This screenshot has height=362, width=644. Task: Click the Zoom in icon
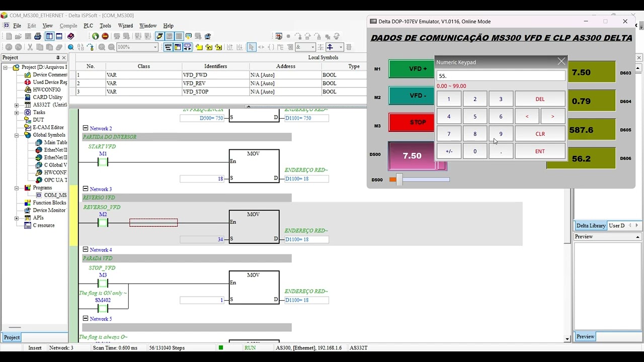[x=102, y=47]
